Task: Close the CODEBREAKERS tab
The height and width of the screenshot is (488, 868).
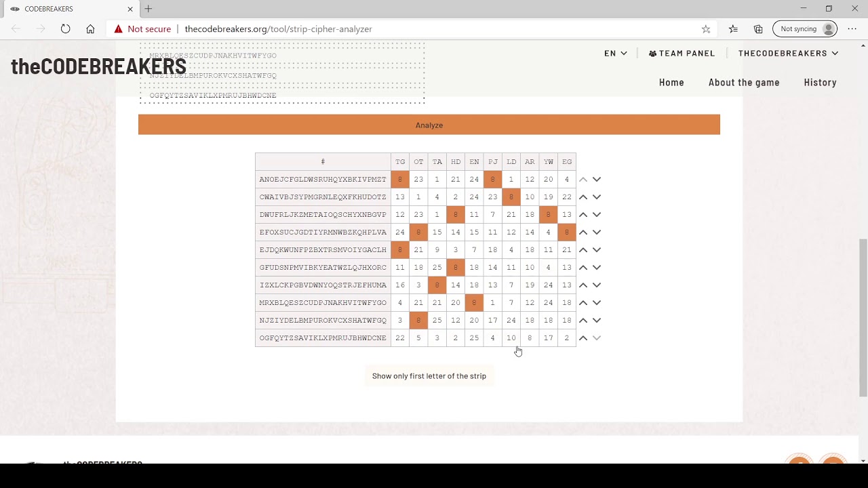Action: click(130, 9)
